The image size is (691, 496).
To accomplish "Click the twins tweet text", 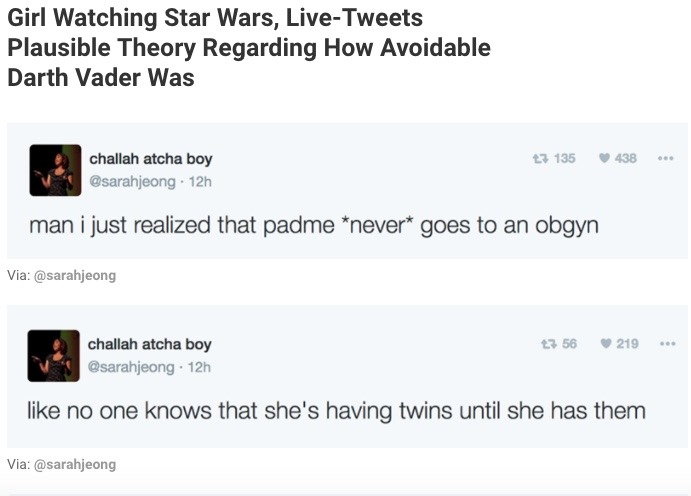I will click(x=336, y=410).
